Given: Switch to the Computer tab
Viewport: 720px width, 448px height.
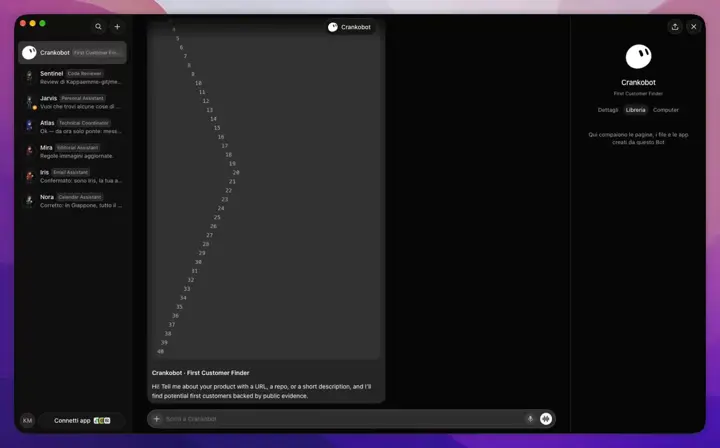Looking at the screenshot, I should click(x=665, y=110).
